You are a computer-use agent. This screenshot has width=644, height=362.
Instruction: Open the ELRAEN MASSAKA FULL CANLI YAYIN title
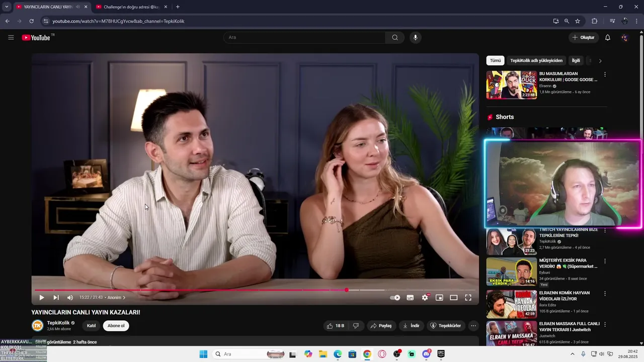click(x=569, y=326)
